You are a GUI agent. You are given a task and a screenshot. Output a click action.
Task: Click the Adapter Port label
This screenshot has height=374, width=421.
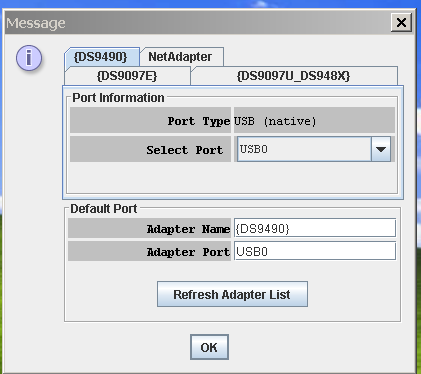click(x=188, y=252)
